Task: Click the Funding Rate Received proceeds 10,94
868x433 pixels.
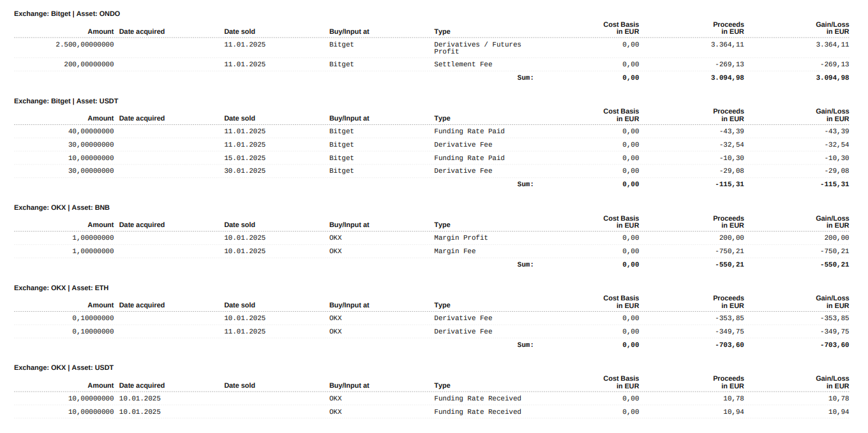Action: coord(733,412)
